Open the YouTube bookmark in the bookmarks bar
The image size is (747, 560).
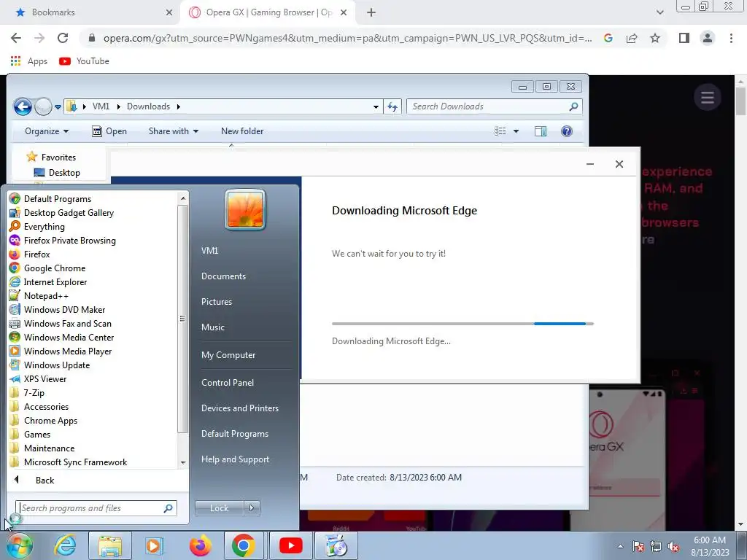pyautogui.click(x=85, y=61)
